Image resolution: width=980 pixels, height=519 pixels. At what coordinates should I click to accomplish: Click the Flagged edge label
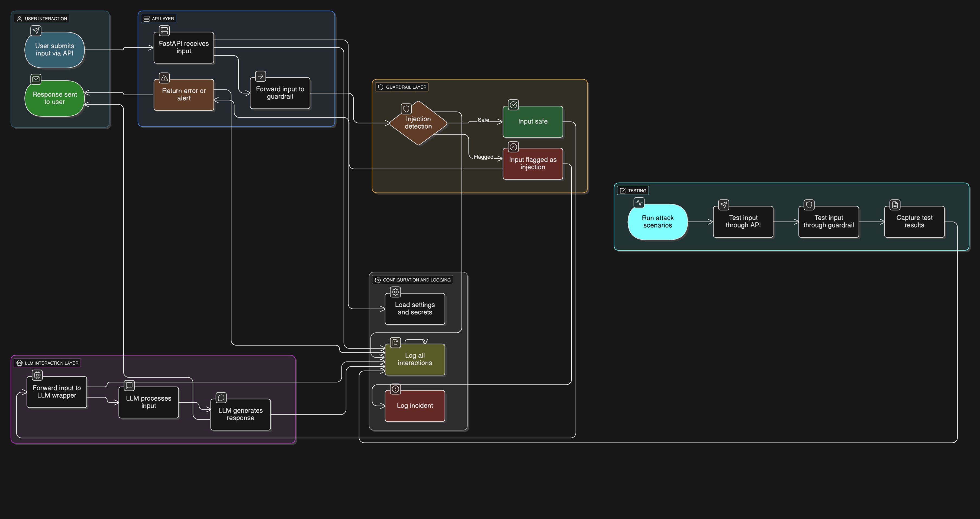483,157
